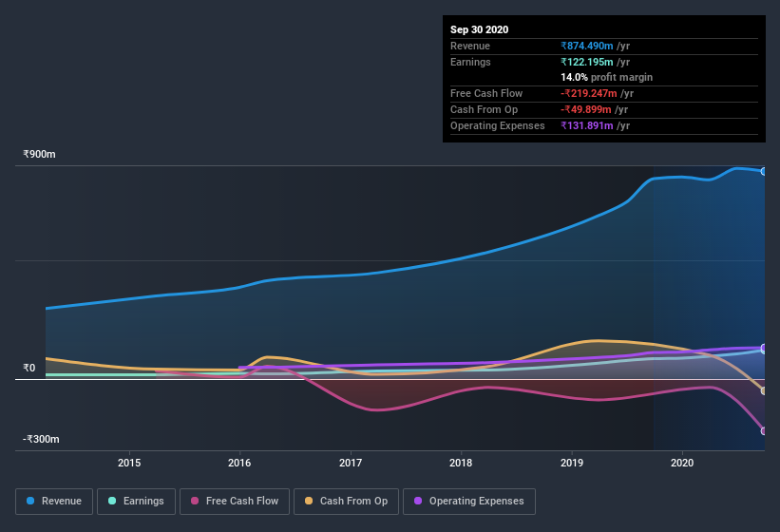
Task: Click the Sep 30 2020 tooltip header
Action: pyautogui.click(x=480, y=29)
